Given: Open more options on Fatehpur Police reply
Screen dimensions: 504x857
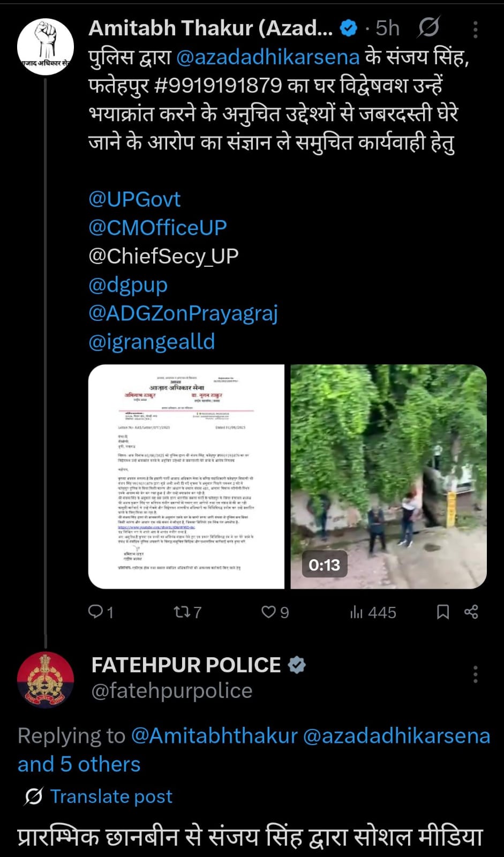Looking at the screenshot, I should tap(475, 674).
